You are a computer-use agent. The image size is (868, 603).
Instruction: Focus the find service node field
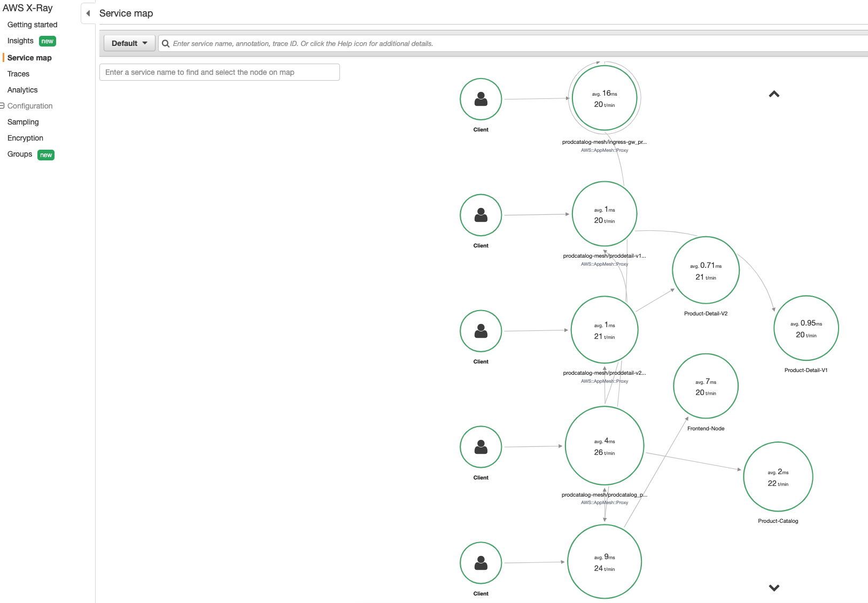point(220,72)
